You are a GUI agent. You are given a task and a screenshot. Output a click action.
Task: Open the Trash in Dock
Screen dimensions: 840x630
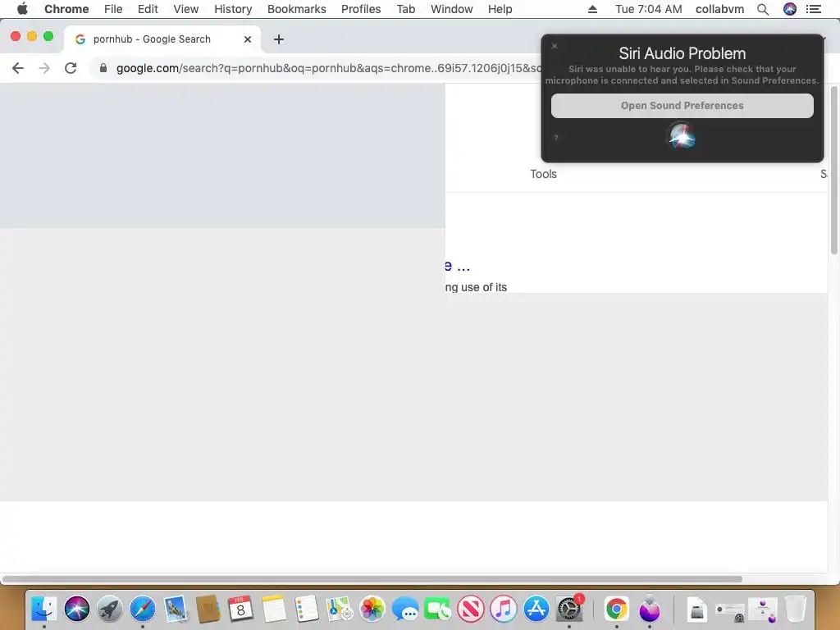[x=796, y=609]
